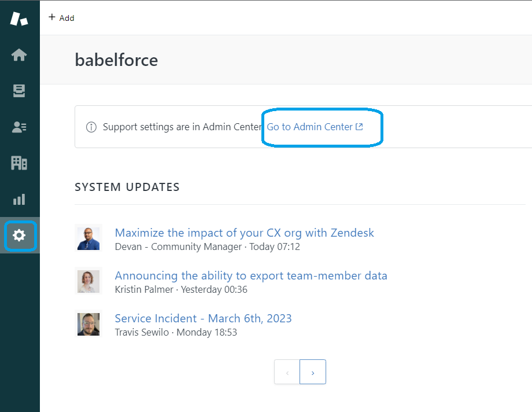Open the Home dashboard icon
532x412 pixels.
(19, 55)
